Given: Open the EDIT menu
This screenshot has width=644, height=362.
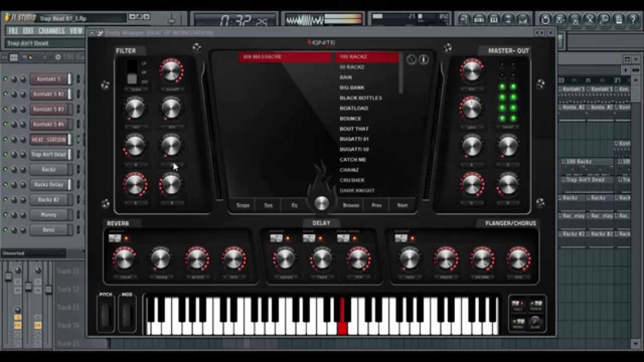Looking at the screenshot, I should pos(28,31).
